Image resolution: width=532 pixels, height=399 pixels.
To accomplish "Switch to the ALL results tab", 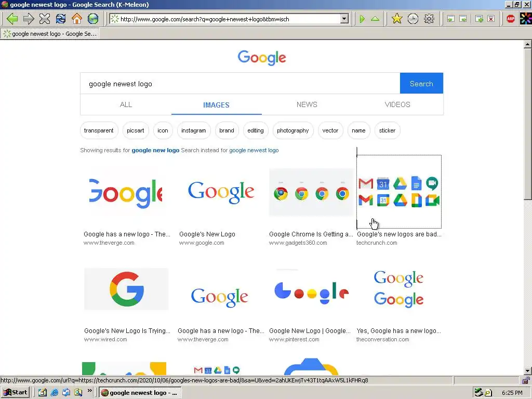I will [x=126, y=104].
